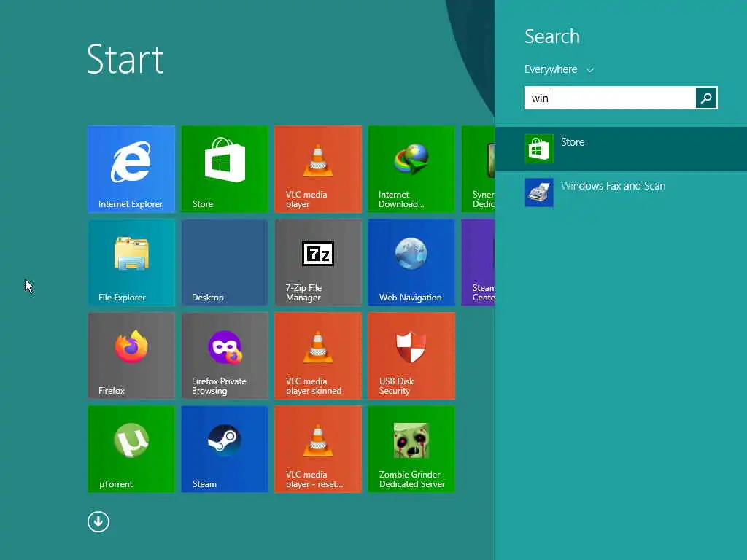This screenshot has width=747, height=560.
Task: Open the USB Disk Security tile
Action: coord(411,355)
